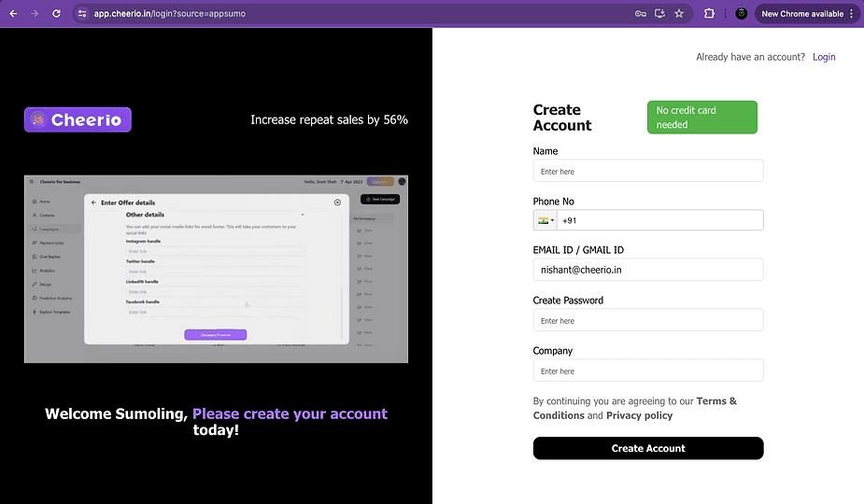The height and width of the screenshot is (504, 864).
Task: Click the 'Please create your account' purple text
Action: 290,413
